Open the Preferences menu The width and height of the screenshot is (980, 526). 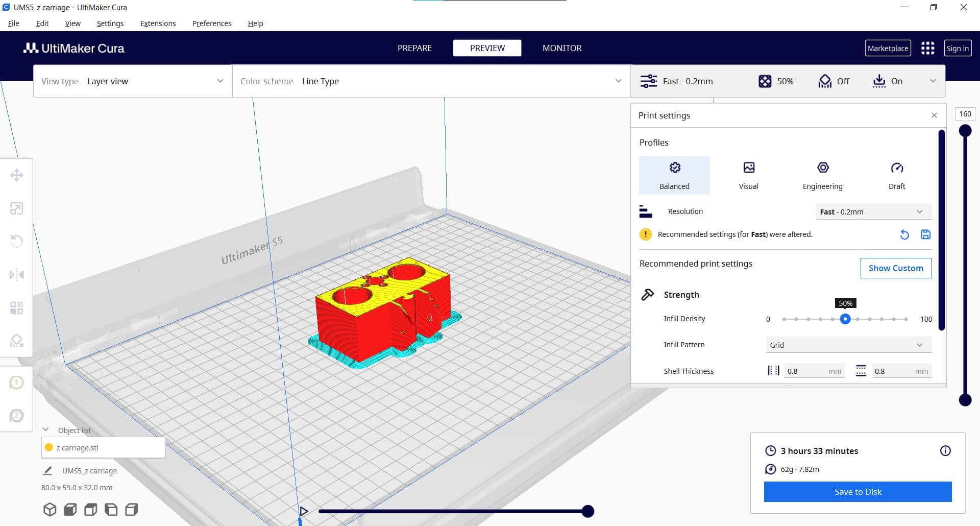[212, 23]
